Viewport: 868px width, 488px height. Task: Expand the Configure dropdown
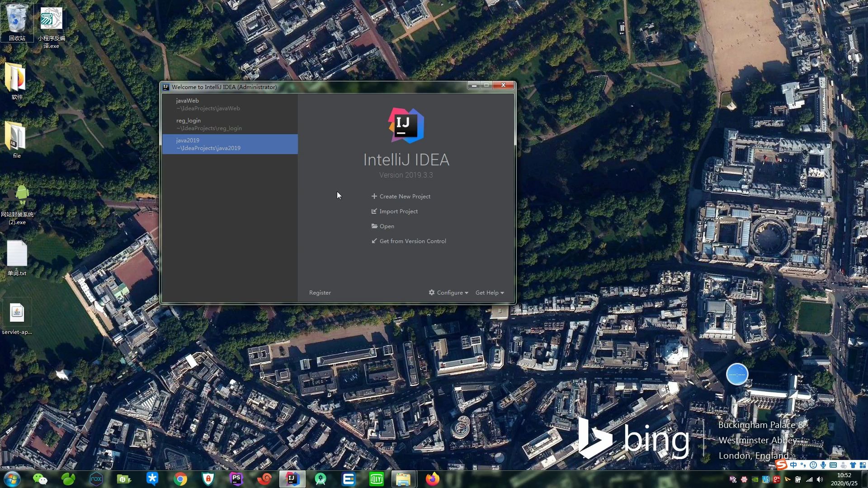coord(449,293)
